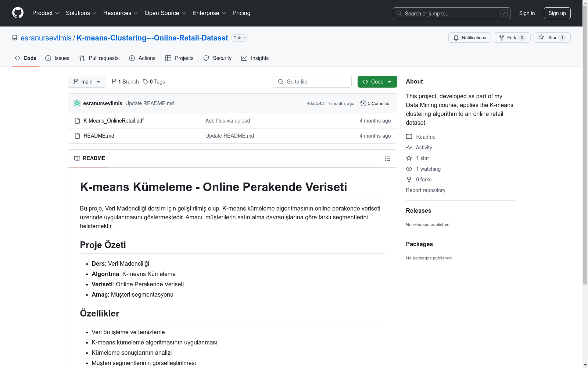View the 5 Commits history

375,103
